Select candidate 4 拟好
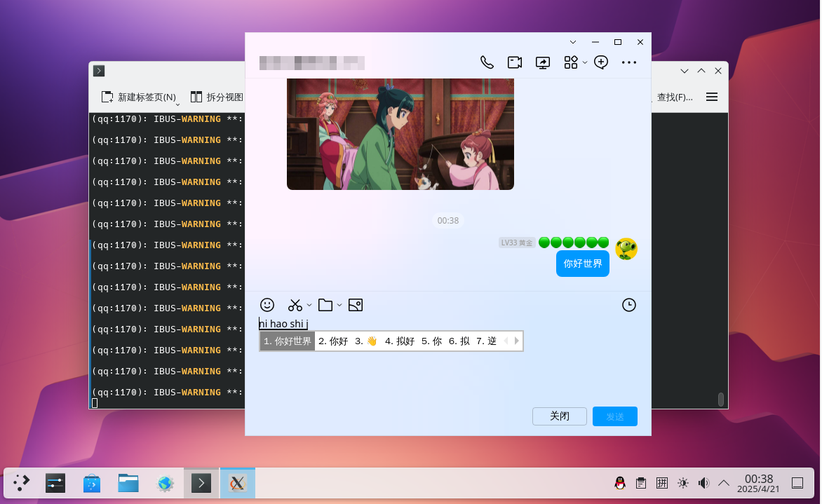822x504 pixels. click(x=400, y=341)
